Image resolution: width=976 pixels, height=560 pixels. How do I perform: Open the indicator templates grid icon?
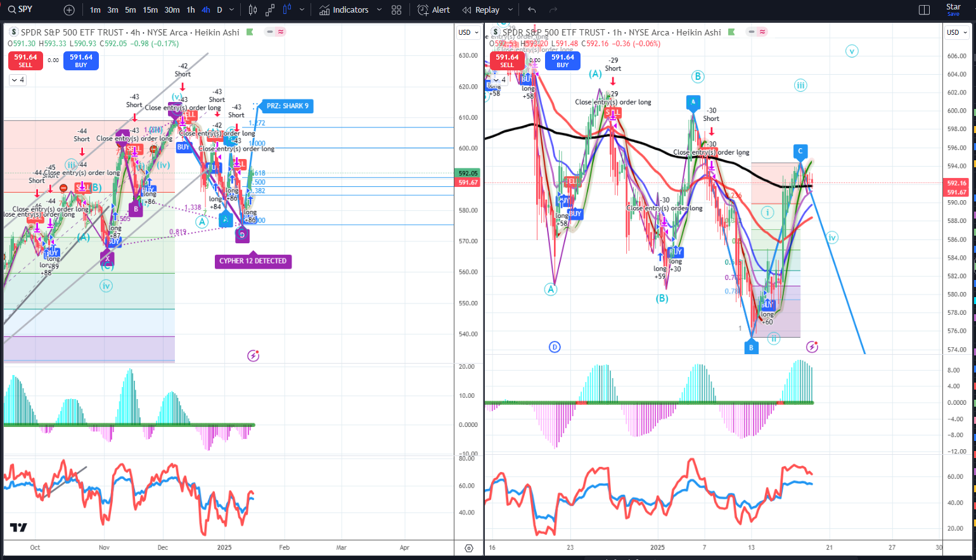click(x=397, y=10)
